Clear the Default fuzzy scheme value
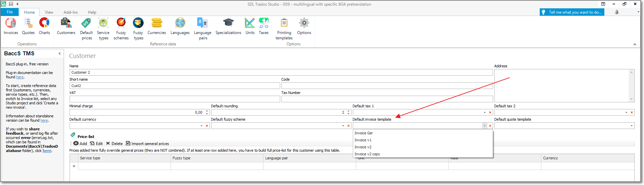Viewport: 644px width, 185px height. (x=348, y=126)
